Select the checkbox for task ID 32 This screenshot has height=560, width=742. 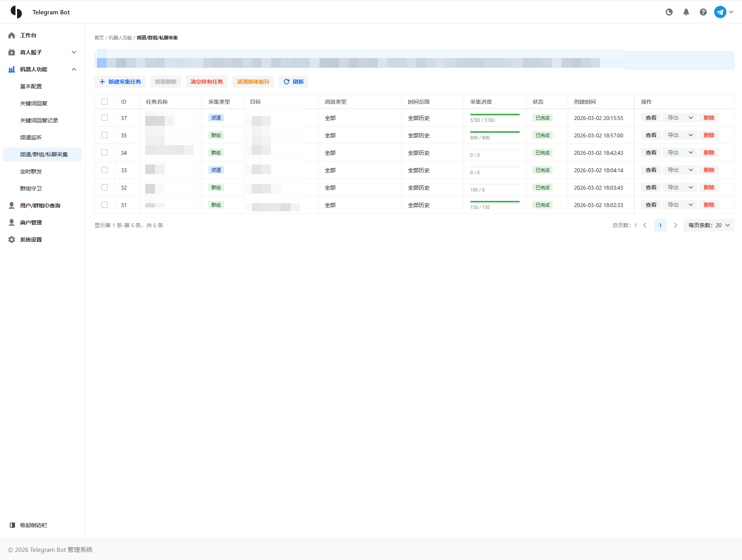[105, 187]
